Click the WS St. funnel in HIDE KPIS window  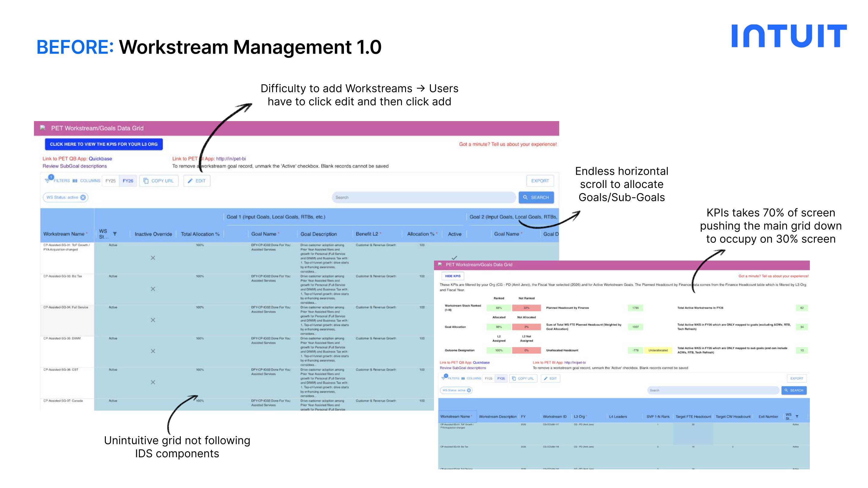[x=797, y=417]
